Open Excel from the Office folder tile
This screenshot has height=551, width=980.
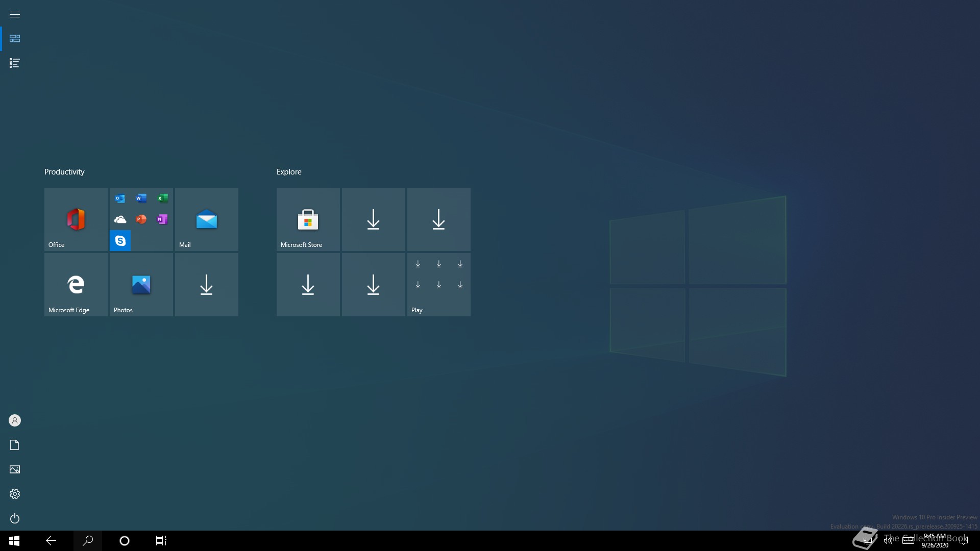[x=162, y=198]
